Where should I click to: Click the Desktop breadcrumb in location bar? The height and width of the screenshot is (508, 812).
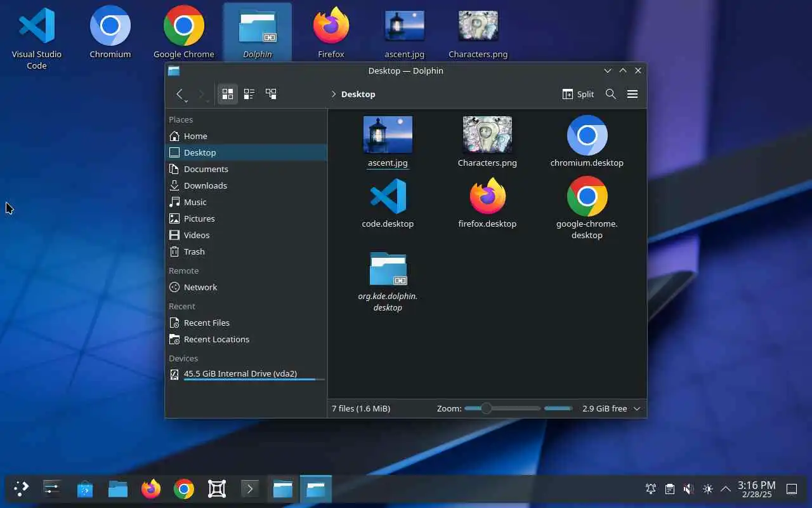click(x=358, y=94)
